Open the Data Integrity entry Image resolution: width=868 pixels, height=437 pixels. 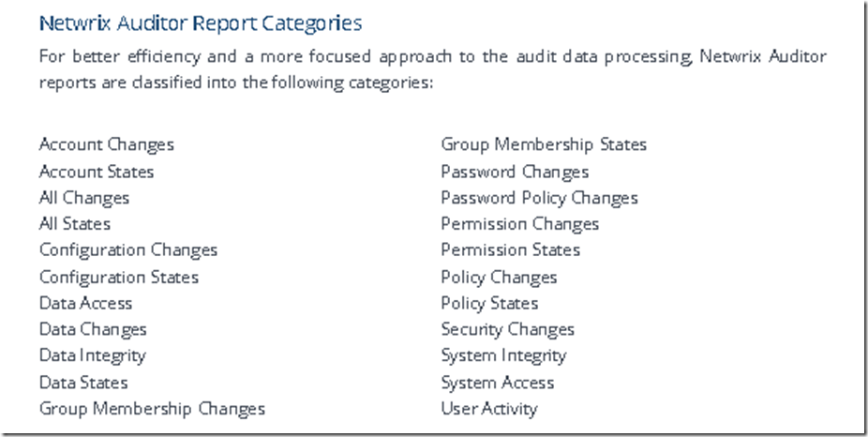(x=93, y=355)
